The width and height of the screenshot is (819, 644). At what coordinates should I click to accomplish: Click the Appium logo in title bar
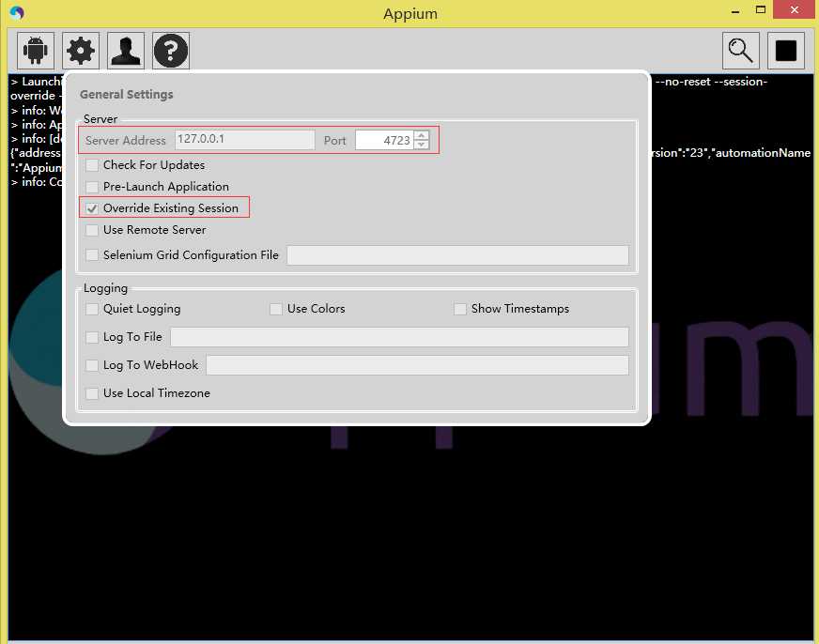pos(17,12)
